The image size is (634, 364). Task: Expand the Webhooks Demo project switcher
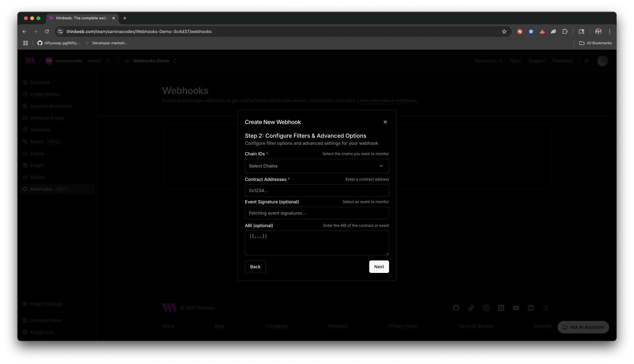[x=175, y=61]
